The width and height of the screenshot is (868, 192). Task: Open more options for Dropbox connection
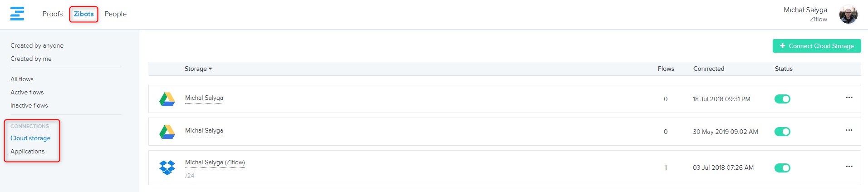[x=849, y=167]
